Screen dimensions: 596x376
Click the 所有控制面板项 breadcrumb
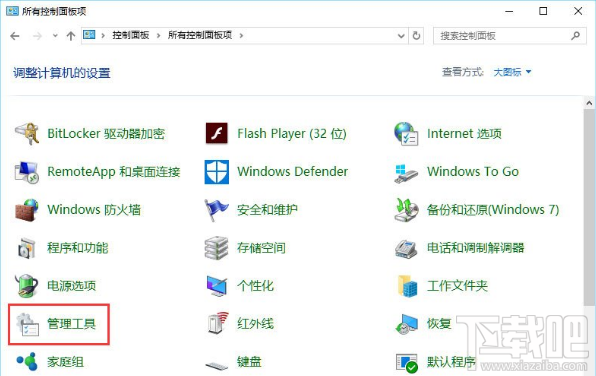coord(200,35)
